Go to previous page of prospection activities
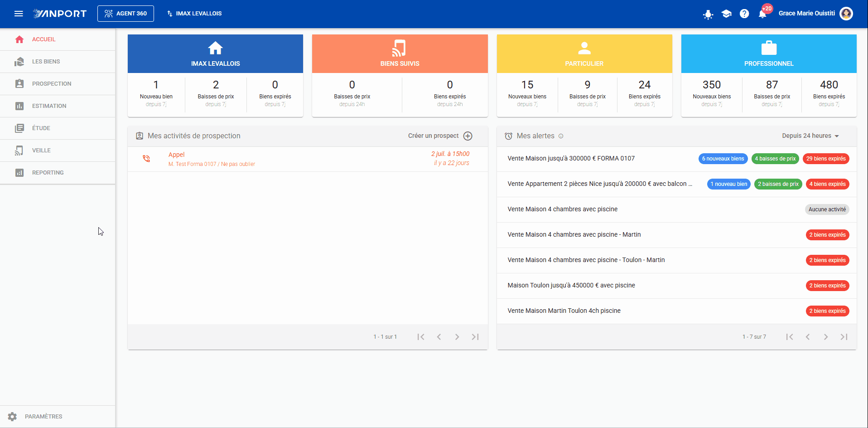The width and height of the screenshot is (868, 428). click(439, 337)
